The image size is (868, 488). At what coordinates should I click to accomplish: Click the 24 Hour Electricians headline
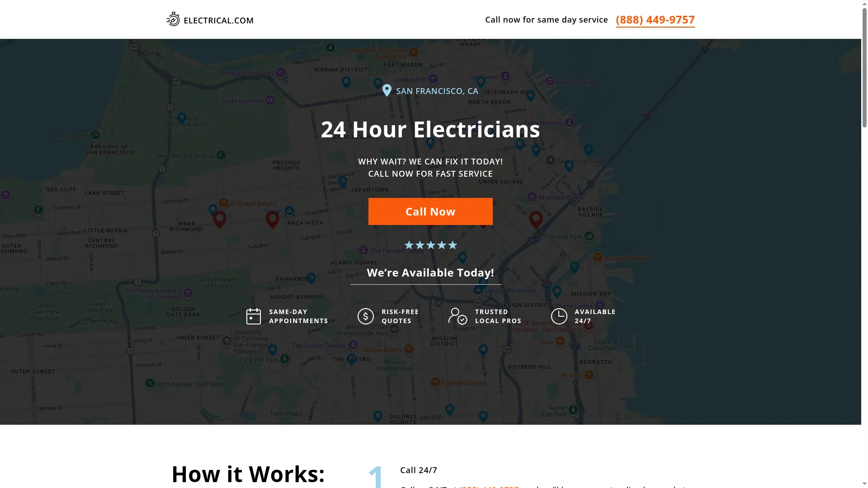pyautogui.click(x=430, y=129)
